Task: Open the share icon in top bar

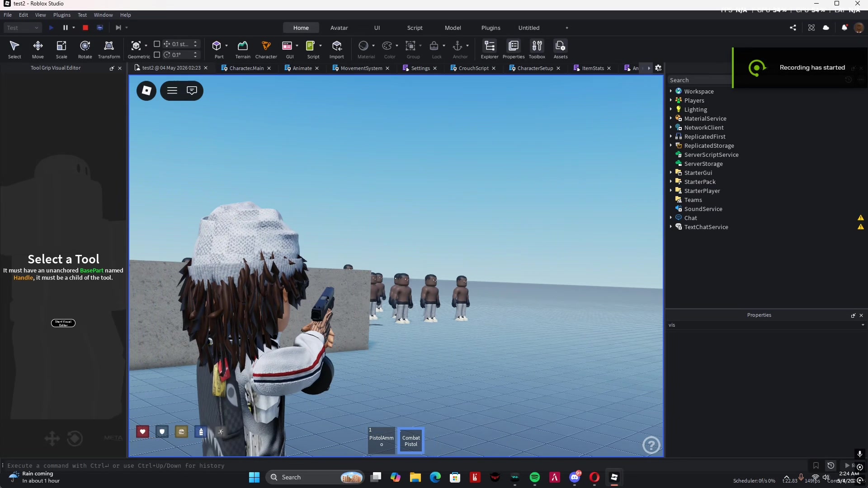Action: (x=793, y=28)
